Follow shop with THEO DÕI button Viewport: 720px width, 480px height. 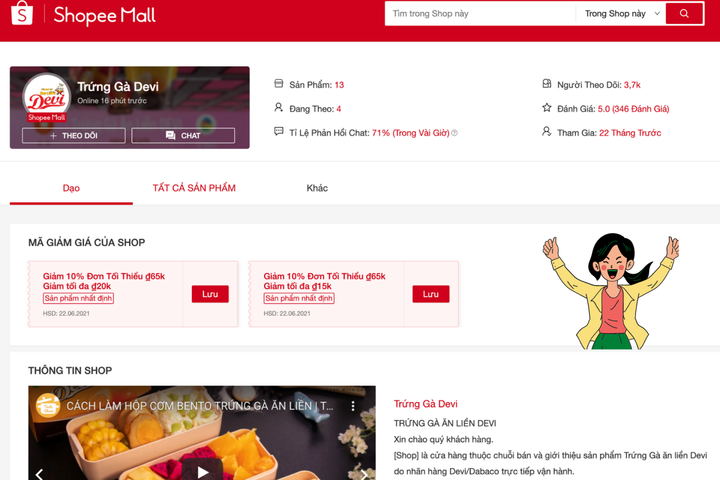coord(73,136)
